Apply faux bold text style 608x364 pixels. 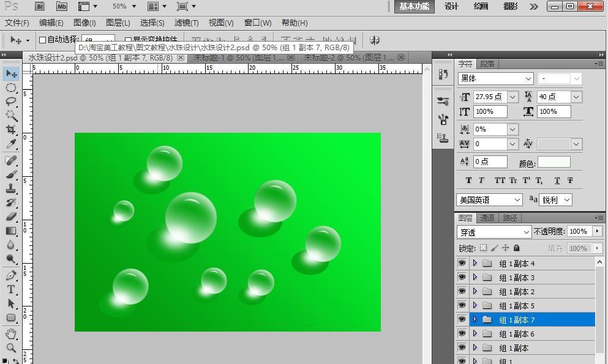[x=468, y=180]
